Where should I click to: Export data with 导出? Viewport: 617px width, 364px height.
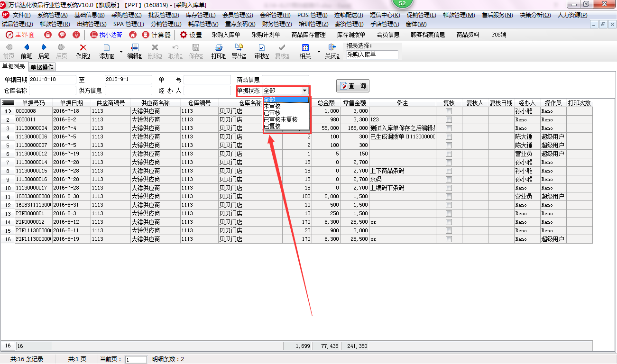tap(239, 51)
